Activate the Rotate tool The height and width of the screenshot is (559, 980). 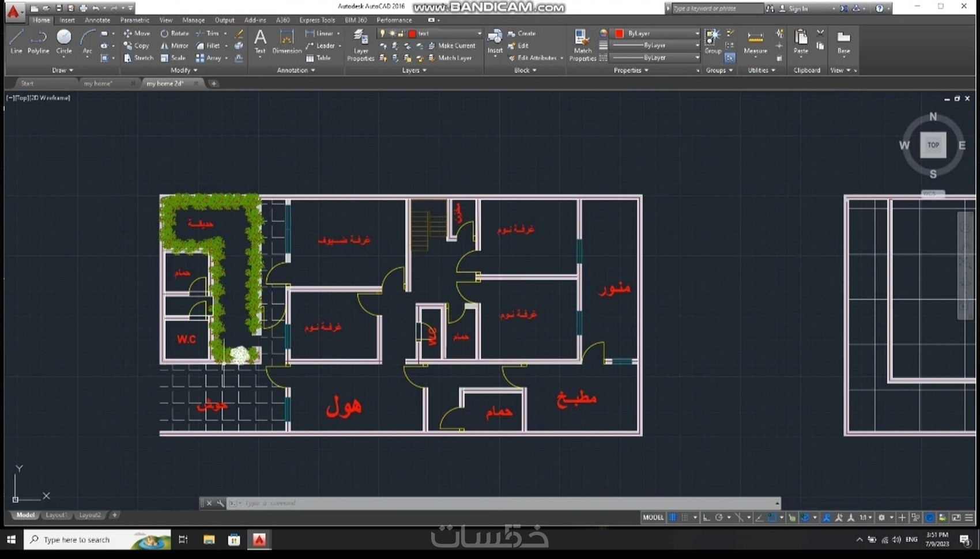(174, 33)
